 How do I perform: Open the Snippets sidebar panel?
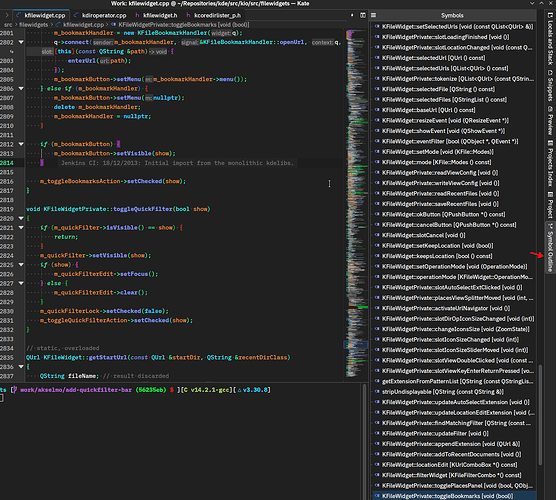click(x=550, y=85)
